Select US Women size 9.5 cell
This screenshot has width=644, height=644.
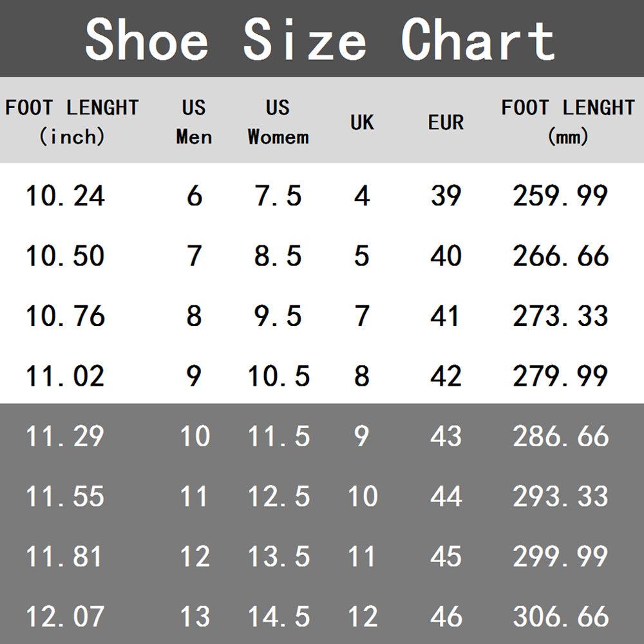(278, 316)
